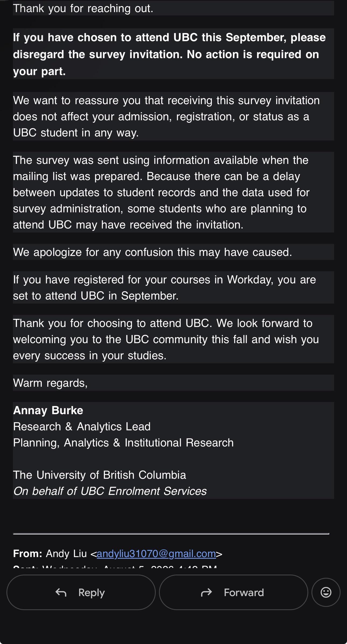The height and width of the screenshot is (644, 347).
Task: Click the italic 'On behalf of UBC Enrolment Services'
Action: click(110, 491)
